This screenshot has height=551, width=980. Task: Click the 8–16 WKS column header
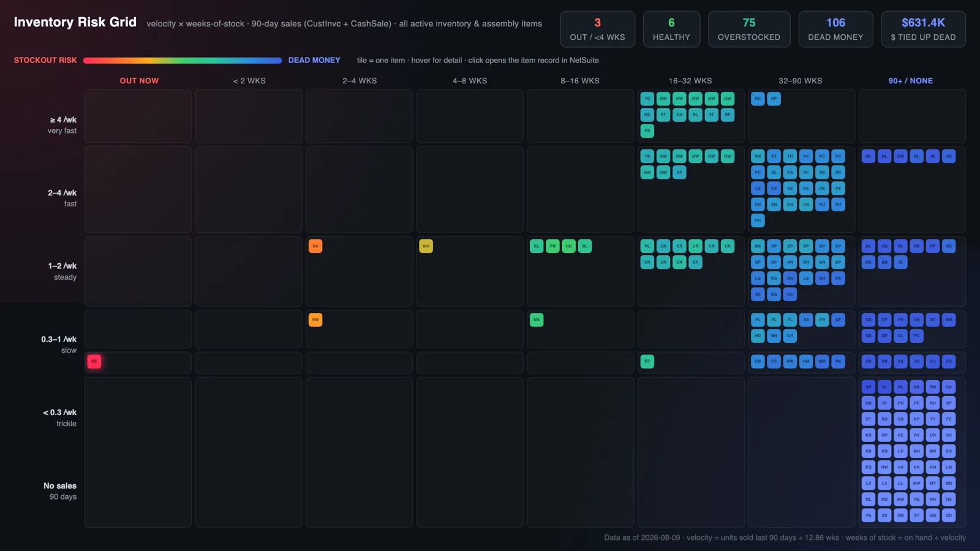coord(580,81)
